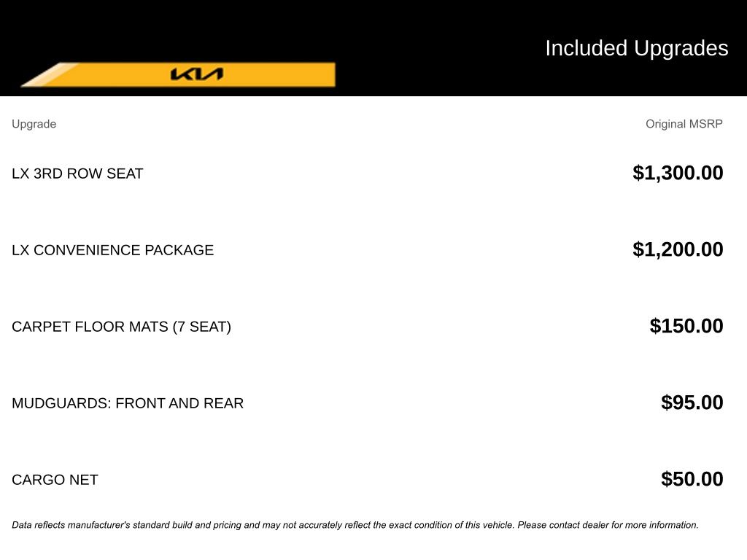Select the $50.00 price
The image size is (747, 560).
(692, 479)
